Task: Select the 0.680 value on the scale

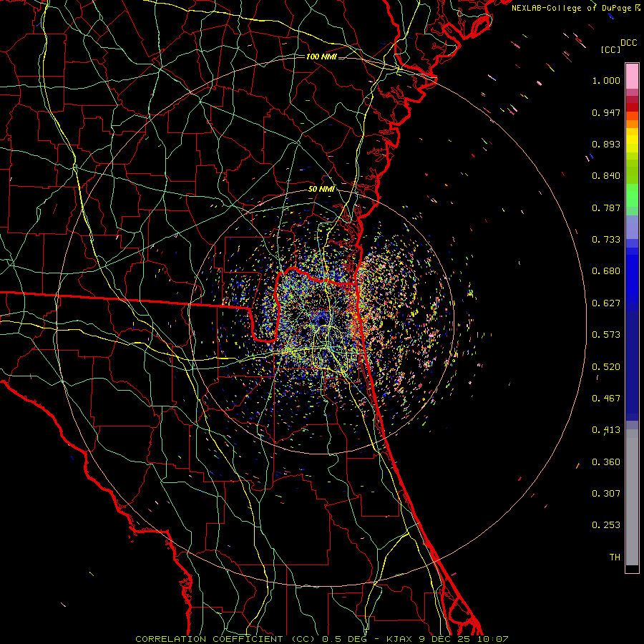Action: click(606, 271)
